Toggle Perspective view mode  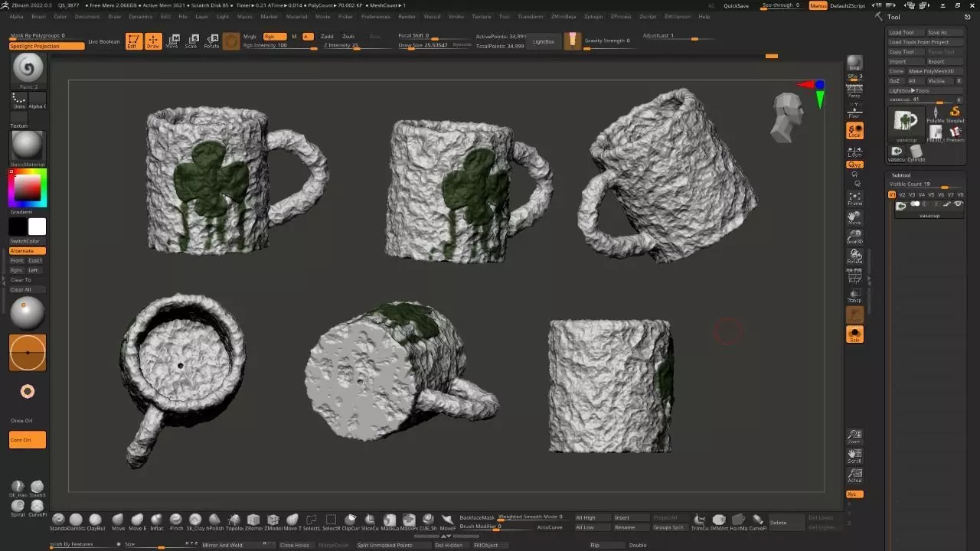click(854, 92)
